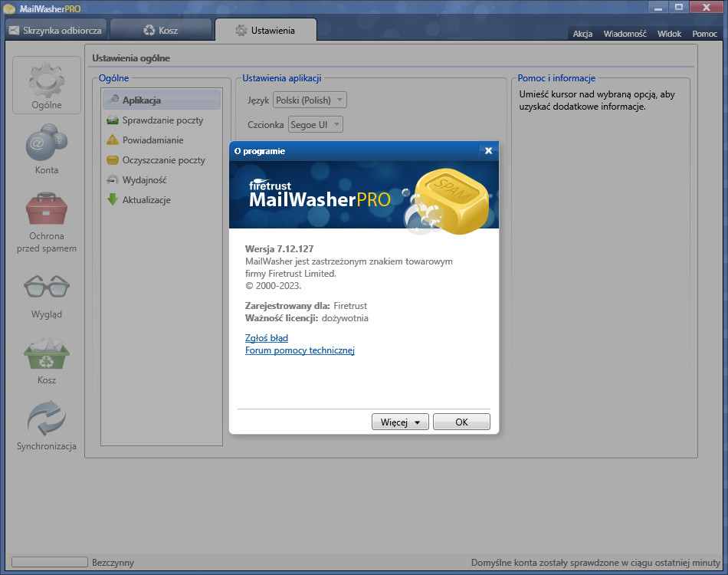Click the MailWasherPRO soap logo banner

coord(364,195)
